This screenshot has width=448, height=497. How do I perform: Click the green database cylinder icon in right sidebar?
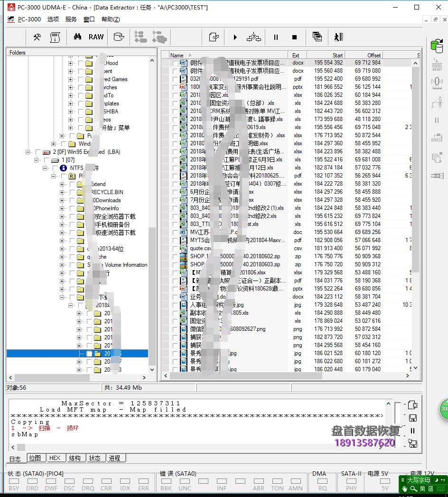(436, 46)
